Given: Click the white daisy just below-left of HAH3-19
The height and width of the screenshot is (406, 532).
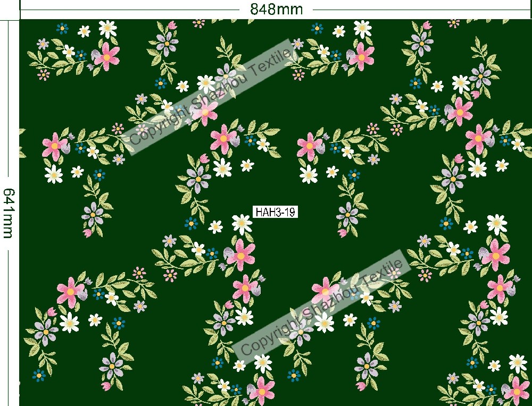Looking at the screenshot, I should click(242, 224).
